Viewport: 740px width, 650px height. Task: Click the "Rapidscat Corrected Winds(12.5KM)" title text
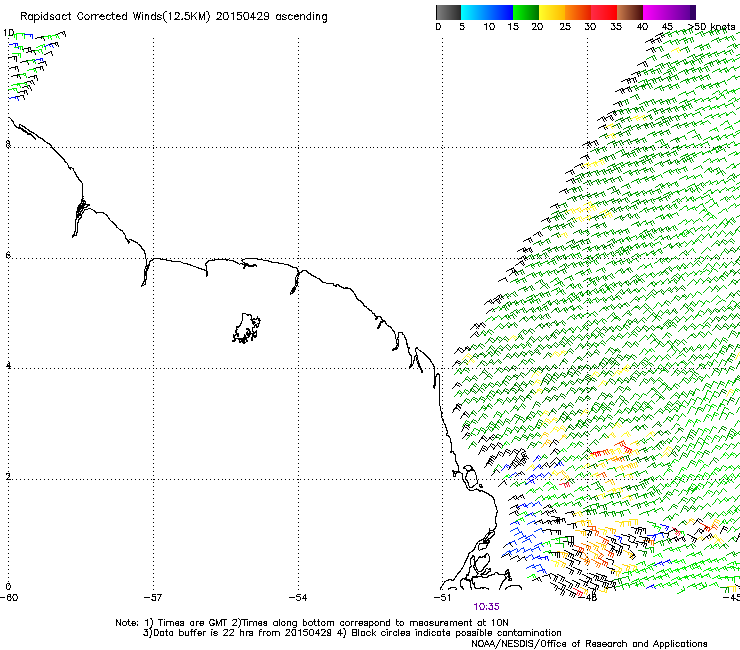[115, 17]
